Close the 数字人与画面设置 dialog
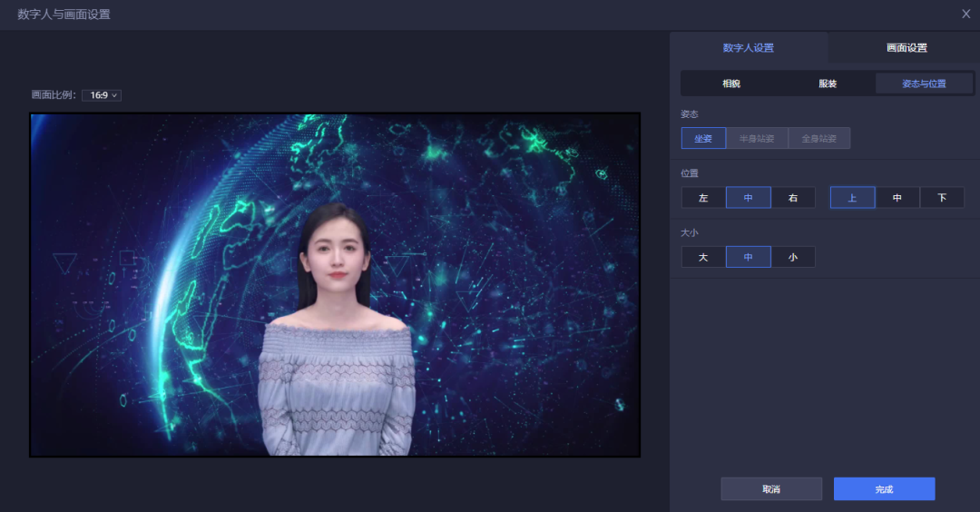The image size is (980, 512). 965,14
